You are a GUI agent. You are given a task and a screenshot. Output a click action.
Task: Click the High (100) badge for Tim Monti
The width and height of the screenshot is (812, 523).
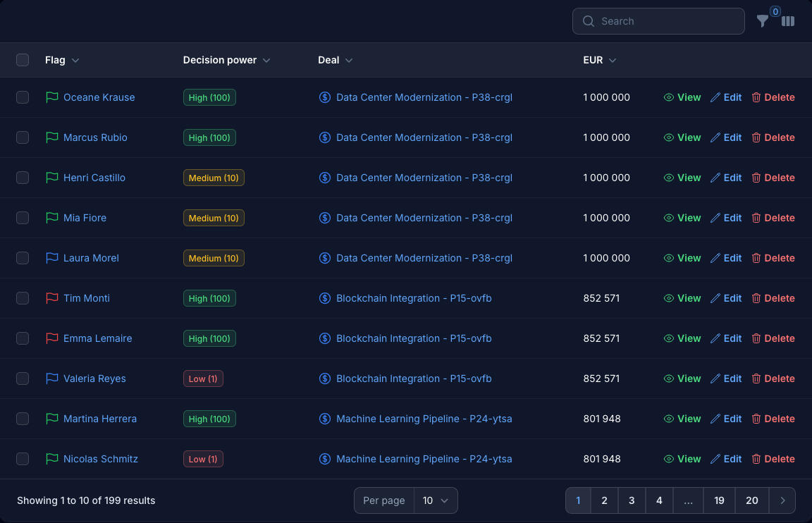(x=209, y=298)
